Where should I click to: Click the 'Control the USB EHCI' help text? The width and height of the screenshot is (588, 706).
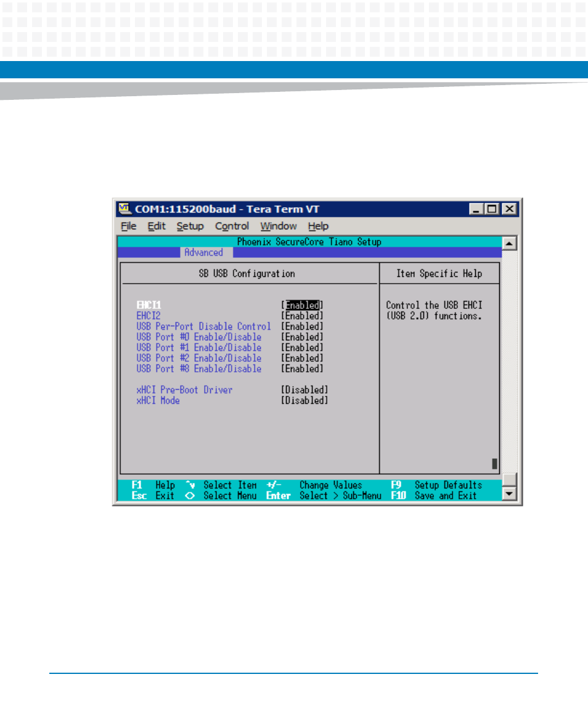(x=434, y=305)
